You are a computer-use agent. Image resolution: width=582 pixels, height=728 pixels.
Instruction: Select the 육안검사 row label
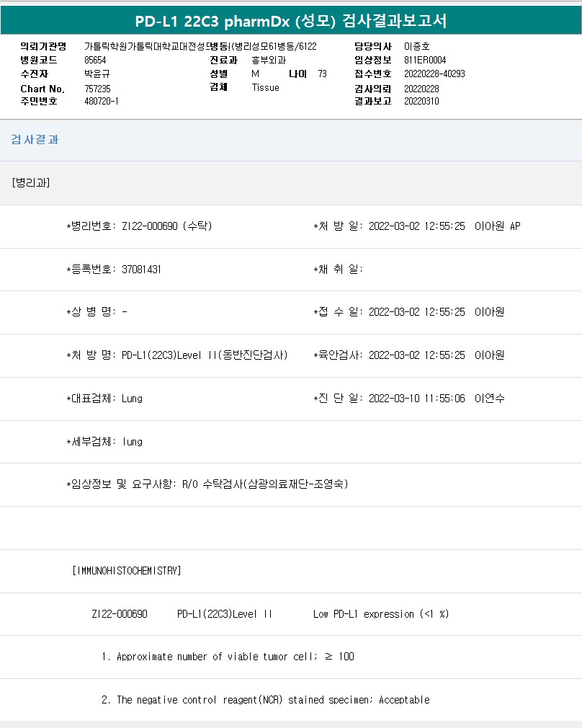tap(339, 355)
